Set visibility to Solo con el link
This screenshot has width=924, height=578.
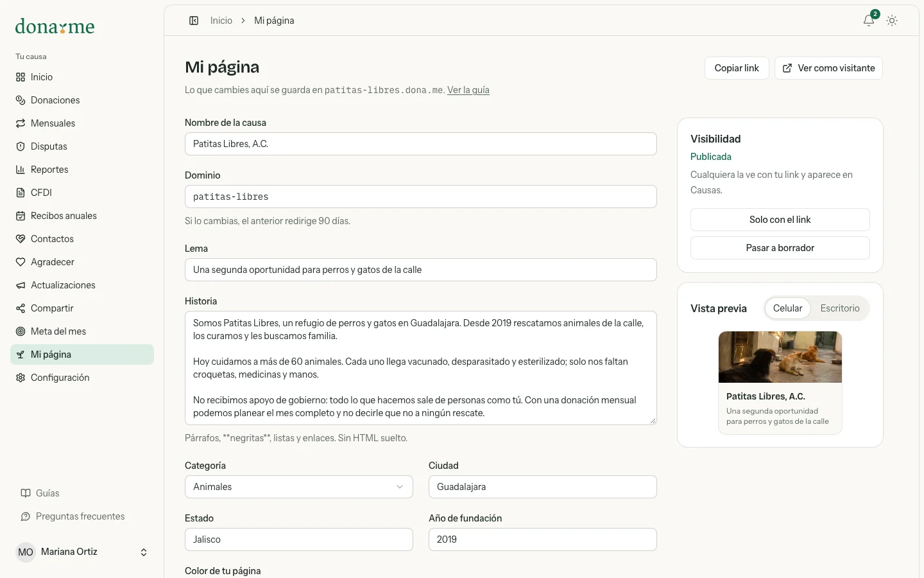coord(780,220)
